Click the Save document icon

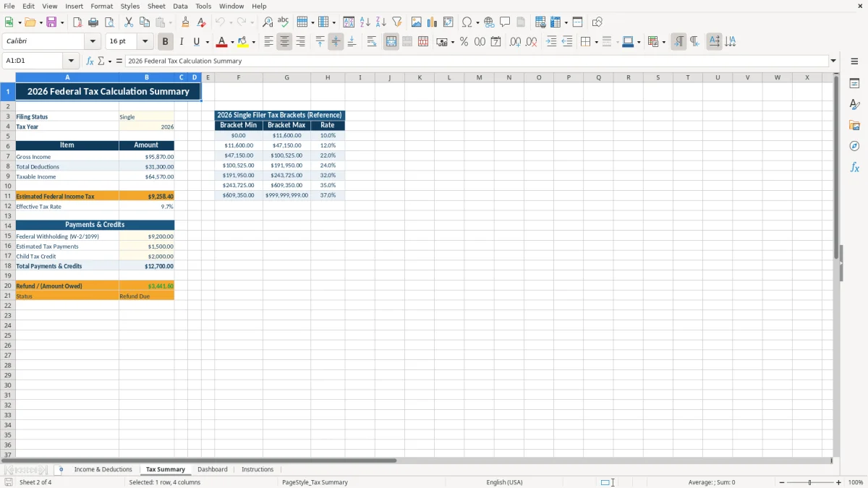[51, 22]
